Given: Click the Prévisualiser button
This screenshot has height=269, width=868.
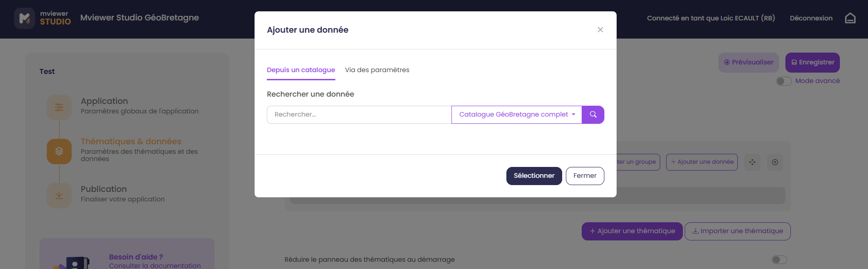Looking at the screenshot, I should (749, 63).
